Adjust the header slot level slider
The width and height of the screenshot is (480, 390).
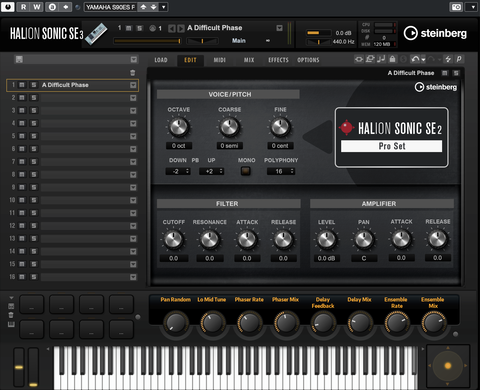pyautogui.click(x=147, y=41)
